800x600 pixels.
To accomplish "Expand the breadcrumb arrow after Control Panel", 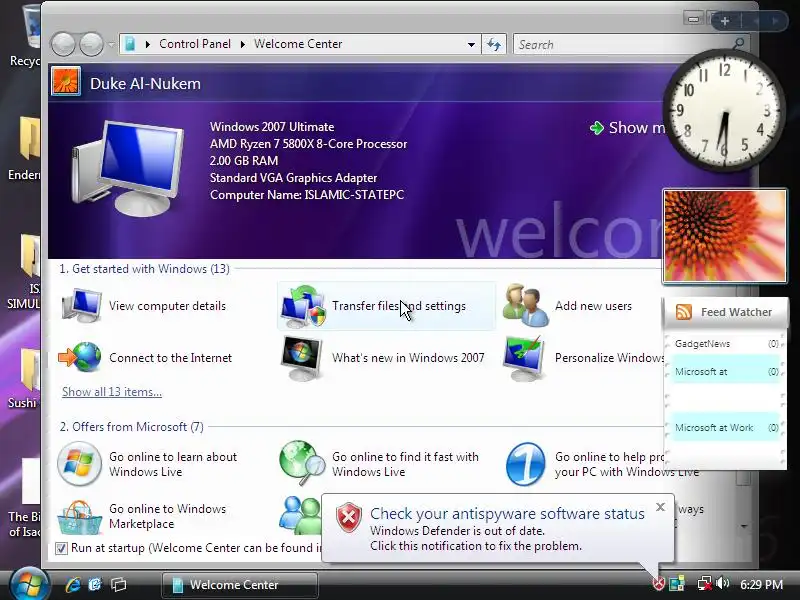I will pyautogui.click(x=243, y=44).
